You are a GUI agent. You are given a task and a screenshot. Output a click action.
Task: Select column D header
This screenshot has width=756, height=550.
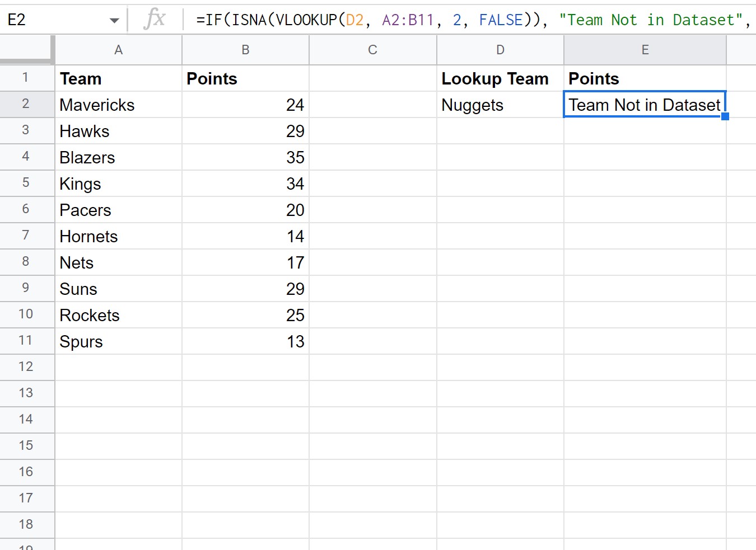tap(501, 50)
